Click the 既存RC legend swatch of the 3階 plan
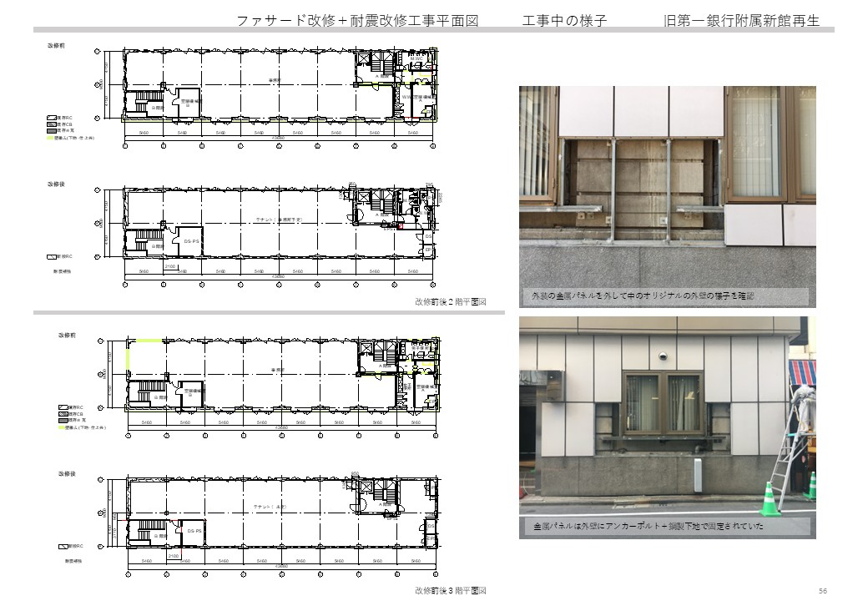 point(62,407)
